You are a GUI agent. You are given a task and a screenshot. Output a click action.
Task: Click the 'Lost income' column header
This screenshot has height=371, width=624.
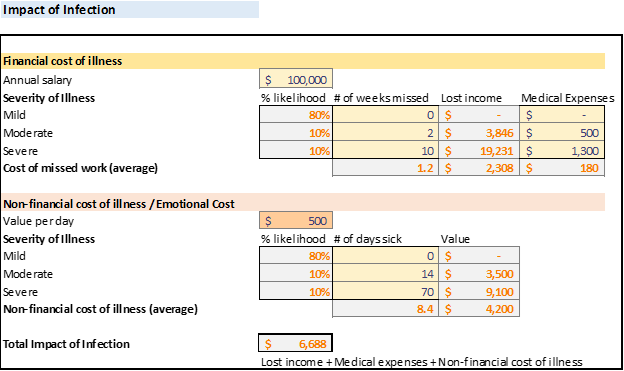click(471, 98)
